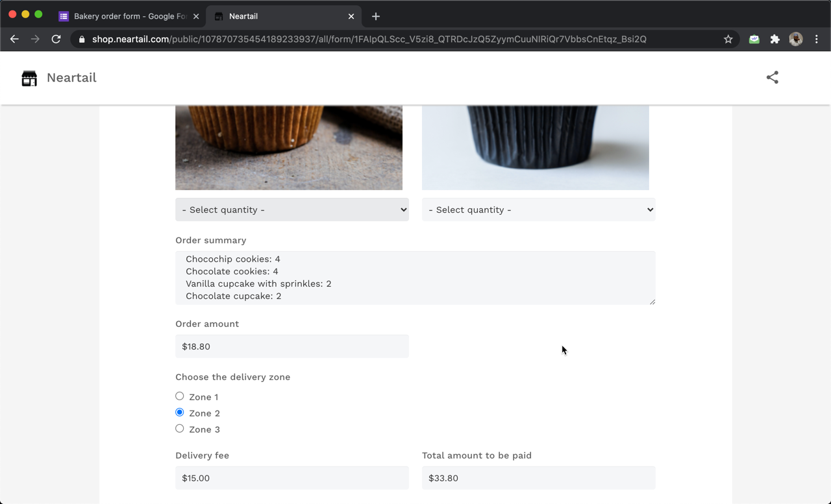
Task: Reload the page with the refresh icon
Action: click(56, 39)
